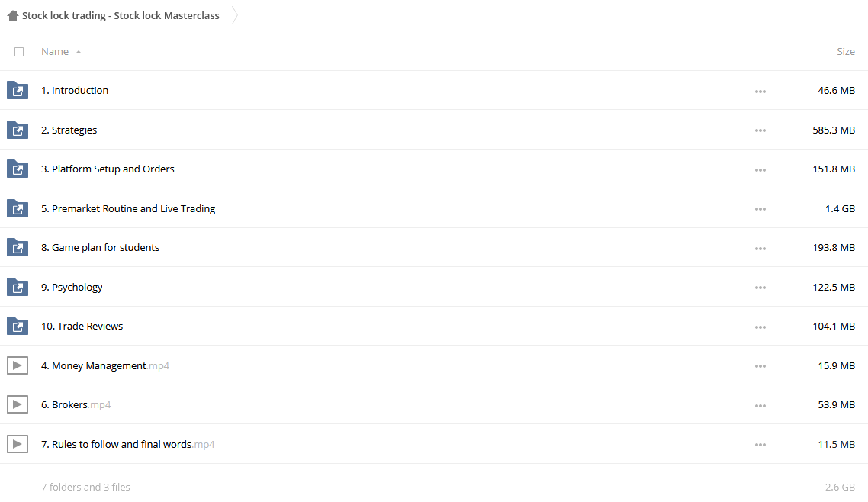Screen dimensions: 868x502
Task: Open the 1. Introduction folder icon
Action: [x=18, y=90]
